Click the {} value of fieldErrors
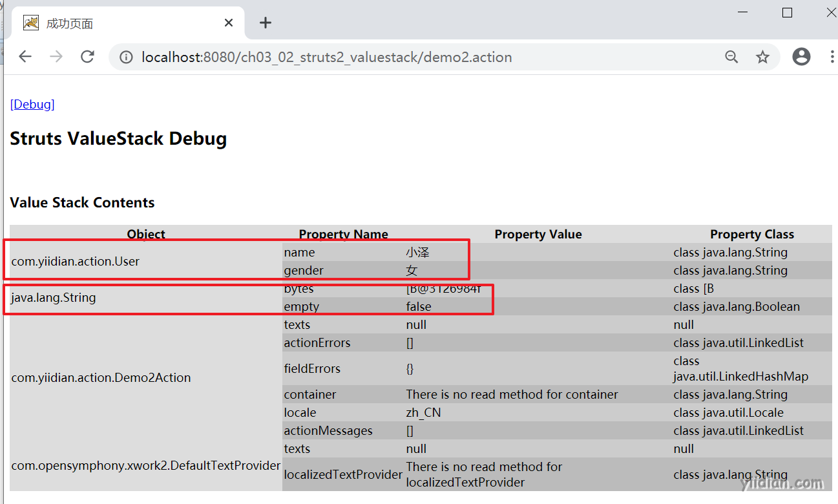The height and width of the screenshot is (504, 838). [x=410, y=368]
